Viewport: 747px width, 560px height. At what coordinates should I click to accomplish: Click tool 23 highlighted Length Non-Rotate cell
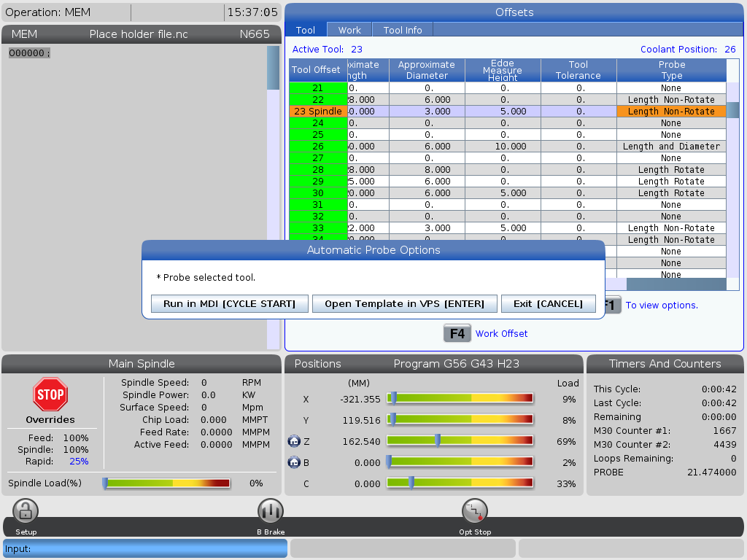(671, 111)
